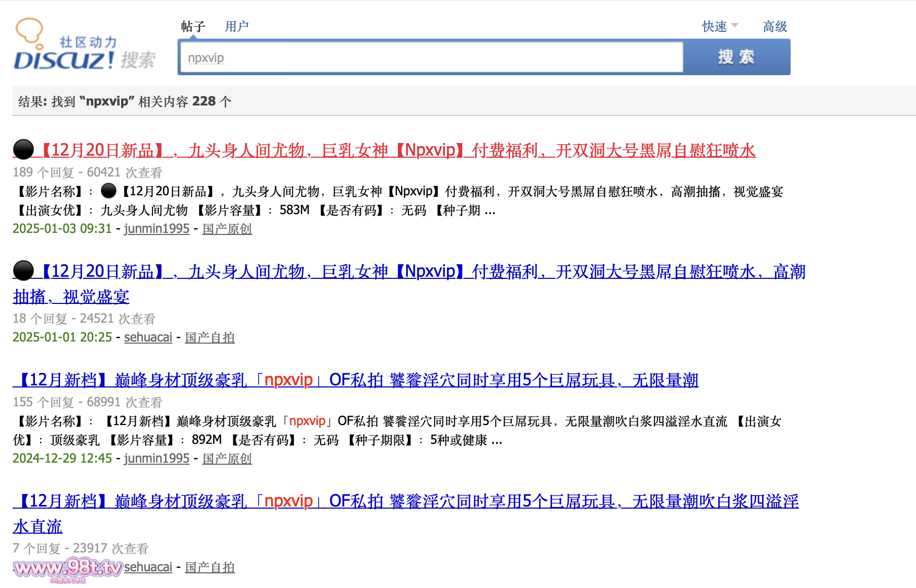Click the 2024-12-29 12:45 timestamp
Screen dimensions: 916x588
(x=62, y=458)
